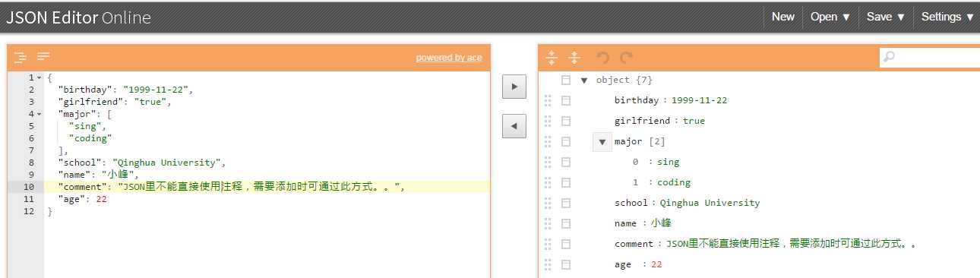Viewport: 980px width, 278px height.
Task: Open actions menu box for girlfriend row
Action: click(565, 121)
